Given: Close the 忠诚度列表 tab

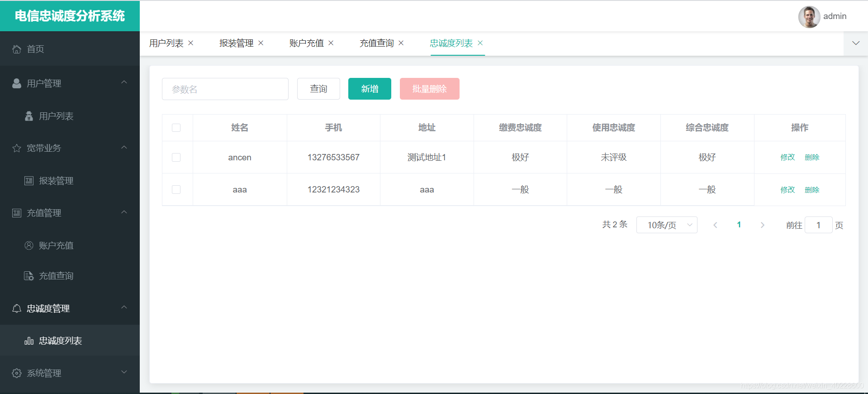Looking at the screenshot, I should pyautogui.click(x=480, y=43).
